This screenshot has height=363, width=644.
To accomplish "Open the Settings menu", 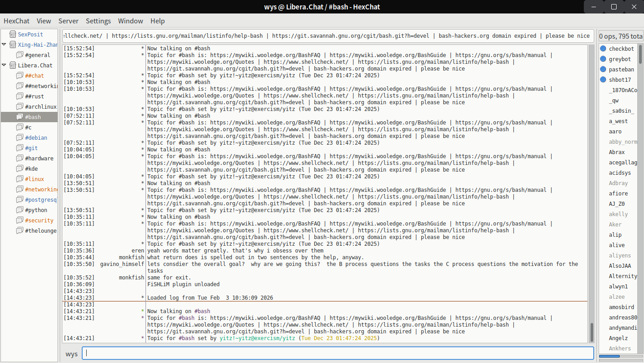I will [98, 21].
